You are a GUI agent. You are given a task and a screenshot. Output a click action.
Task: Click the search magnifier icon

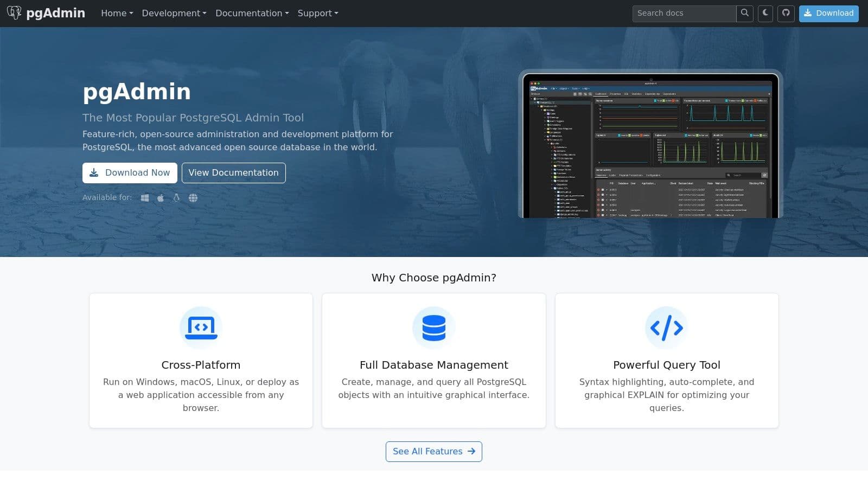click(745, 13)
